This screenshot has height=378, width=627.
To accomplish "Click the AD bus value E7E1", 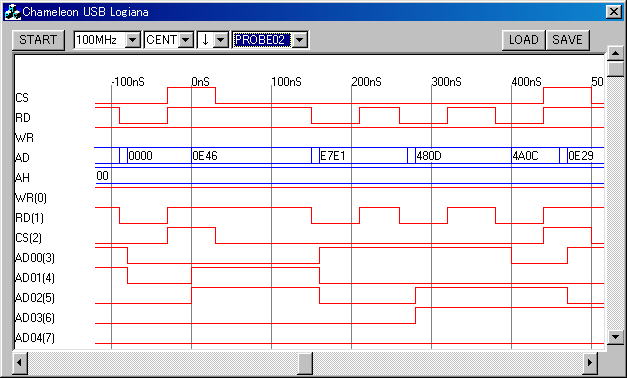I will [333, 156].
